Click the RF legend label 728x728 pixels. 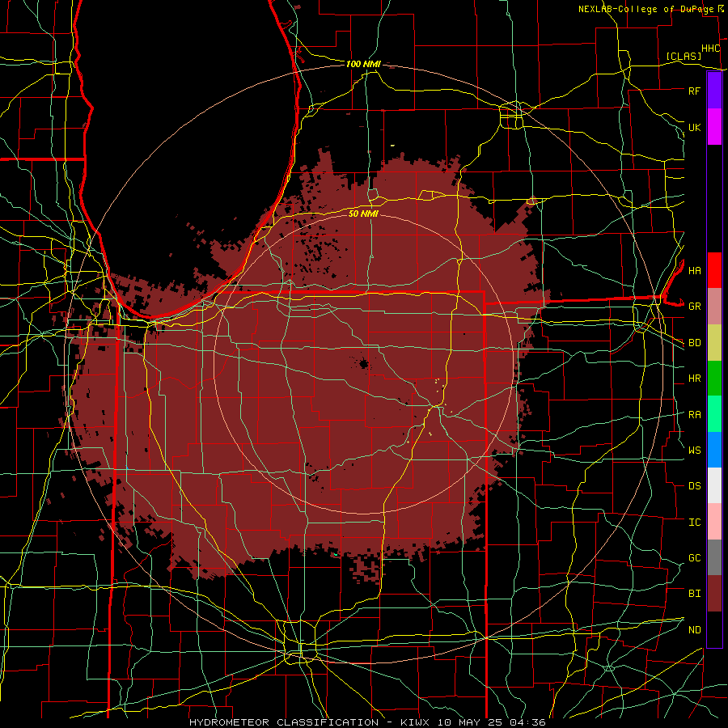tap(694, 91)
